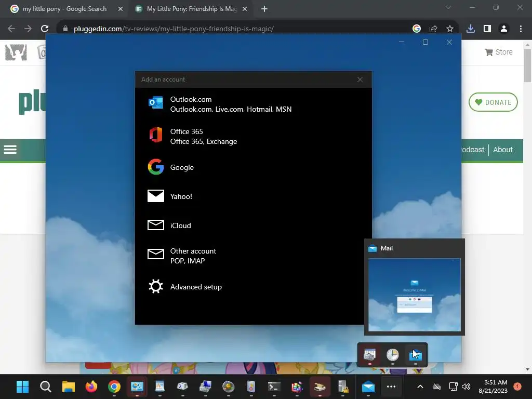
Task: Click the Mail app taskbar icon
Action: click(x=368, y=387)
